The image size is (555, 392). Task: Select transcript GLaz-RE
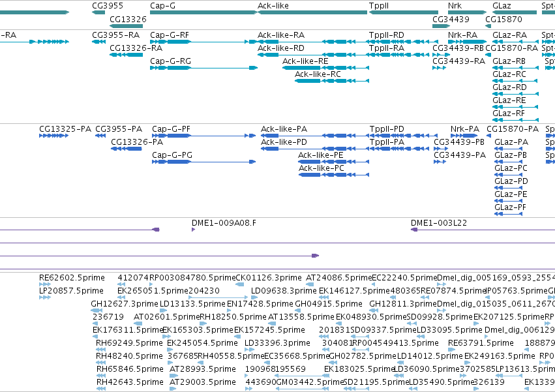click(515, 107)
